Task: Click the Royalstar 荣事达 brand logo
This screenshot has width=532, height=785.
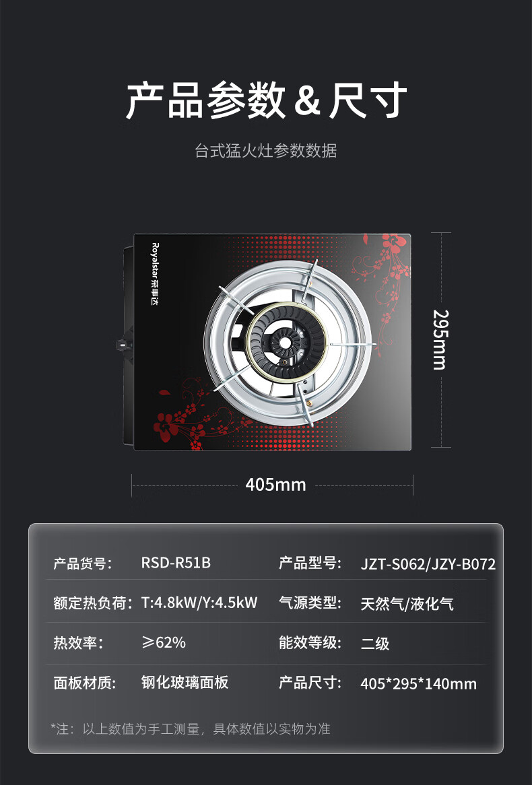Action: pyautogui.click(x=154, y=274)
